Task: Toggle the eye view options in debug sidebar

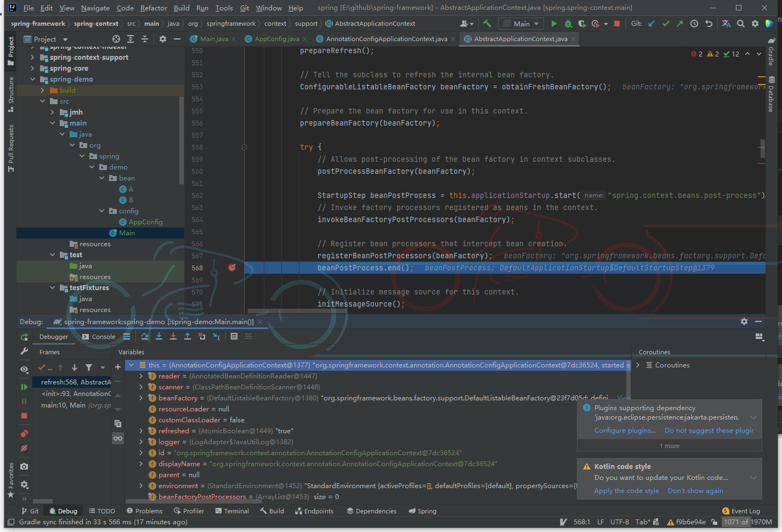Action: [24, 370]
